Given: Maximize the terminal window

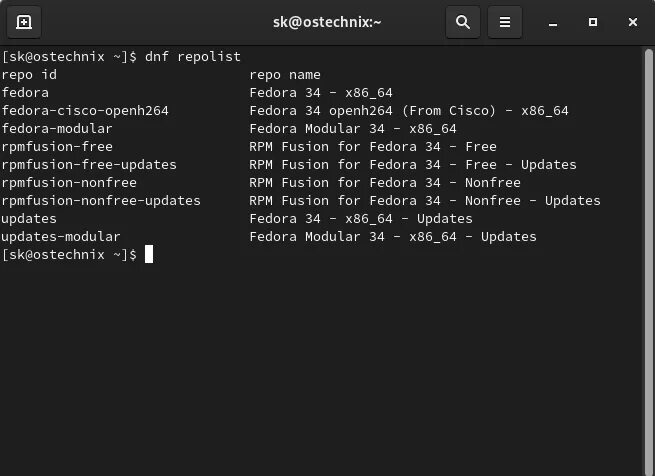Looking at the screenshot, I should pos(593,21).
